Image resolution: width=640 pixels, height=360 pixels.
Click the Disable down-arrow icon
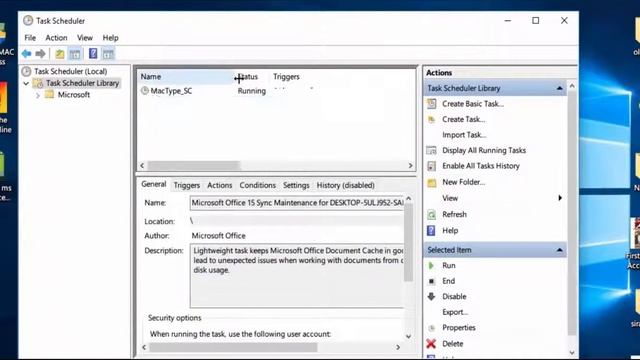431,296
